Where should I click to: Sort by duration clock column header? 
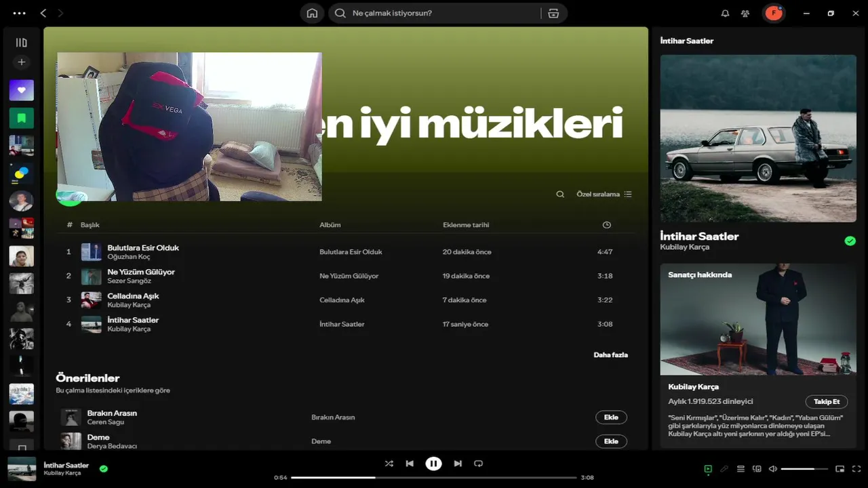tap(606, 225)
